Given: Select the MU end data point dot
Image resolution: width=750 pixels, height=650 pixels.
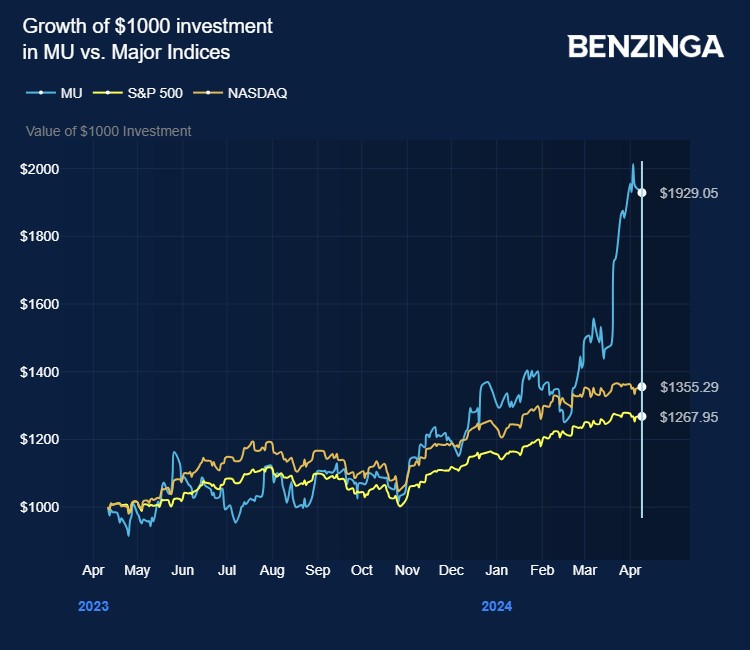Looking at the screenshot, I should [x=642, y=193].
